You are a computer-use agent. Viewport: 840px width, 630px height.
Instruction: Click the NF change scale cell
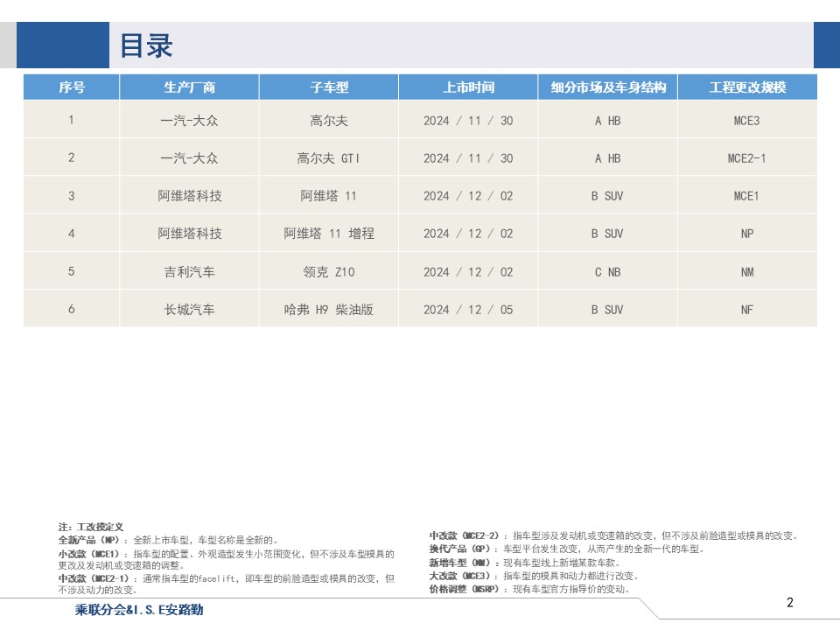747,309
